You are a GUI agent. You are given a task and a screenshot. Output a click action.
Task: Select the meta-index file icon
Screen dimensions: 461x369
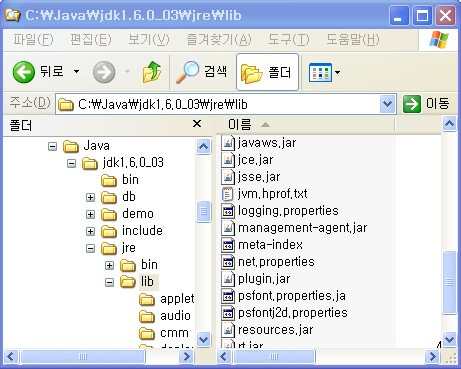pyautogui.click(x=228, y=245)
